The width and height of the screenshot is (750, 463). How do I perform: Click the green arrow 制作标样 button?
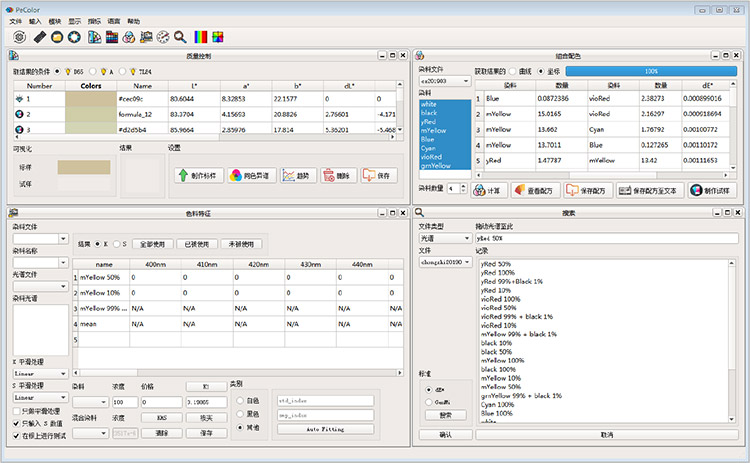point(198,175)
